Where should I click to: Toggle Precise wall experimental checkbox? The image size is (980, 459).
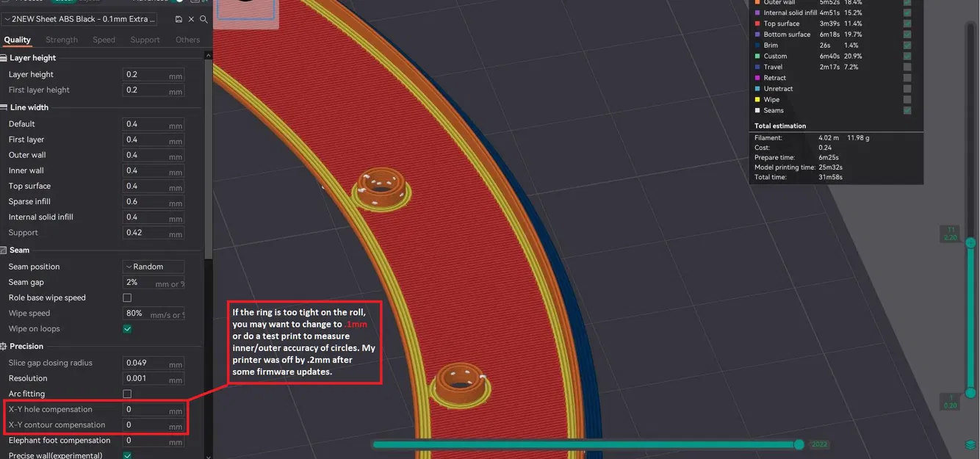(x=127, y=456)
